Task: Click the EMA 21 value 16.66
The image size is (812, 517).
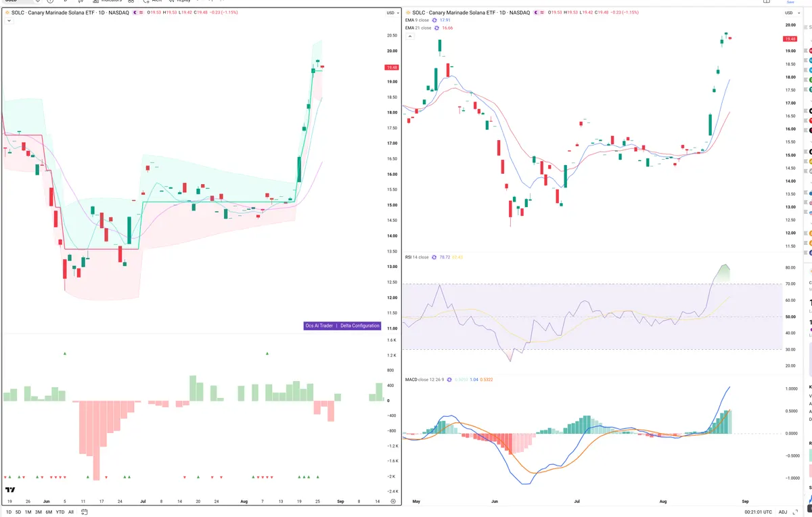Action: point(448,28)
